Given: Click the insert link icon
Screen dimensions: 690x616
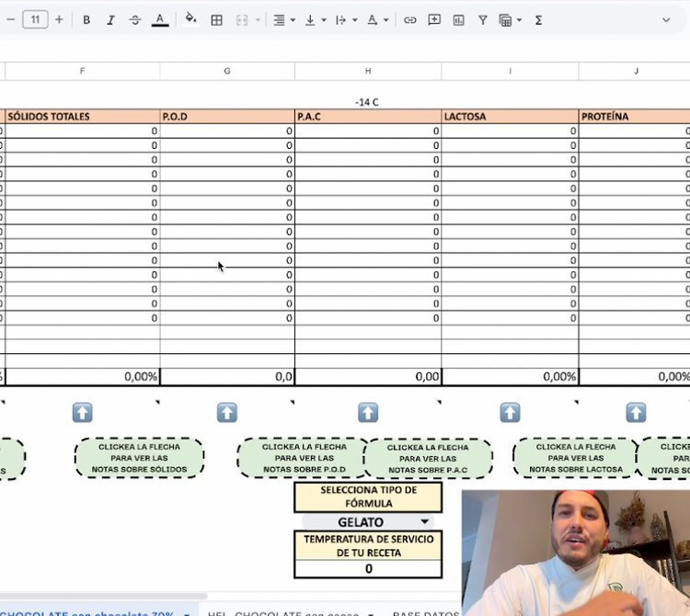Looking at the screenshot, I should (410, 19).
